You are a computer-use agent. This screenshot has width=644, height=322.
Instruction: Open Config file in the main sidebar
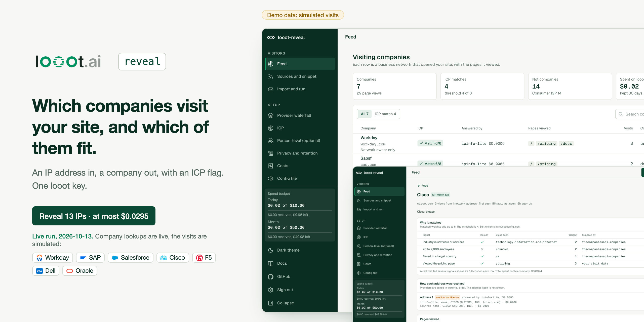click(300, 178)
